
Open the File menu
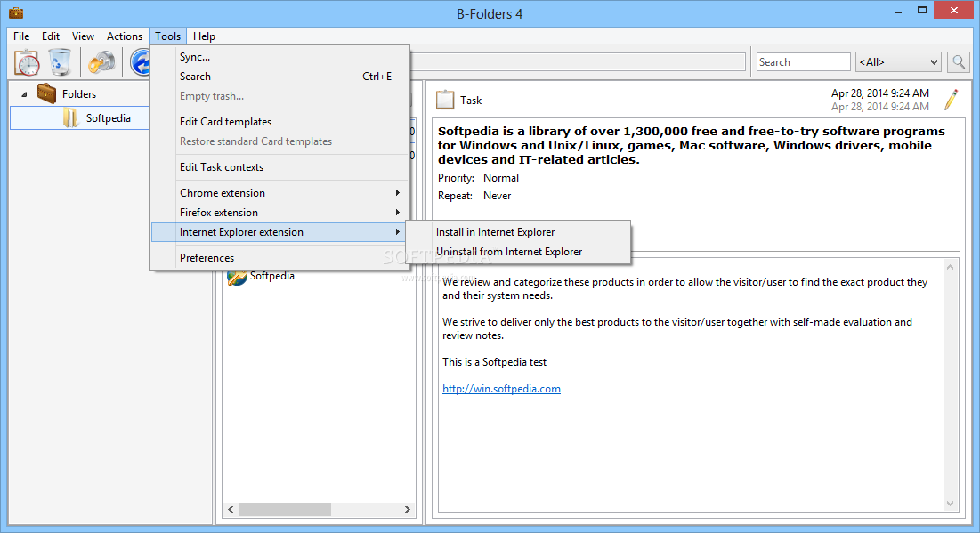(21, 36)
